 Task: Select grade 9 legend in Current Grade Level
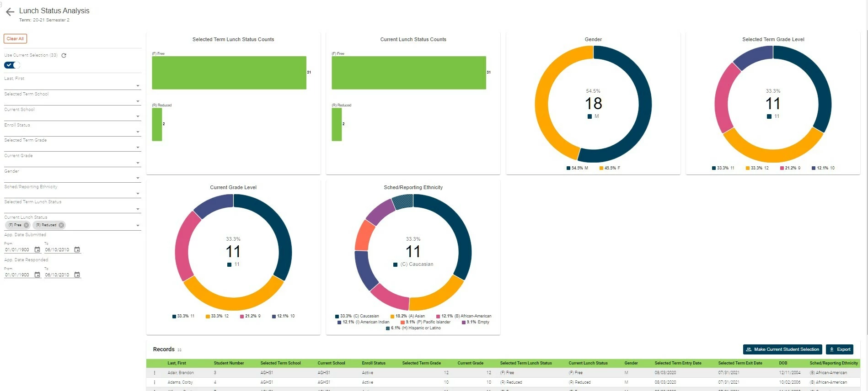click(x=250, y=316)
